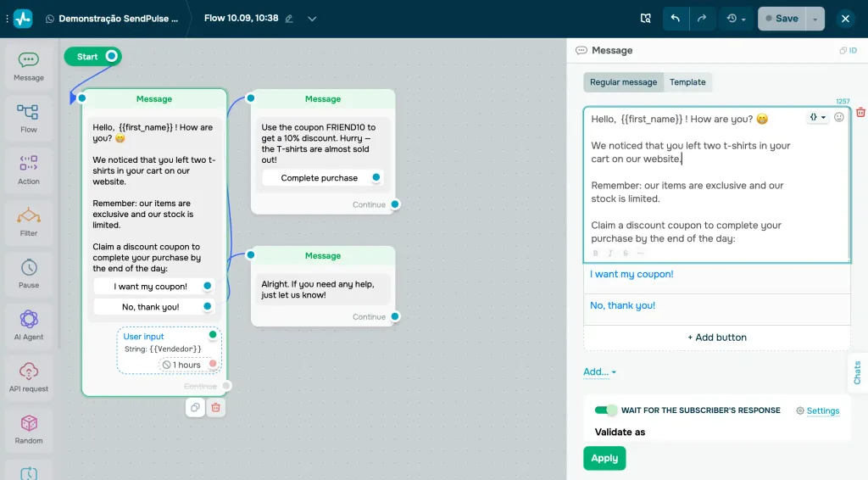The width and height of the screenshot is (868, 480).
Task: Open wait response Settings link
Action: pos(818,410)
